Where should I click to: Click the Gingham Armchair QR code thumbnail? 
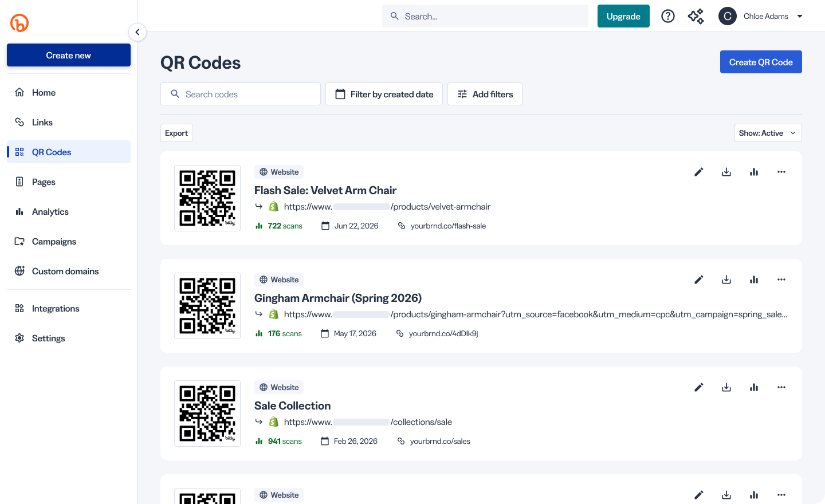(x=207, y=306)
